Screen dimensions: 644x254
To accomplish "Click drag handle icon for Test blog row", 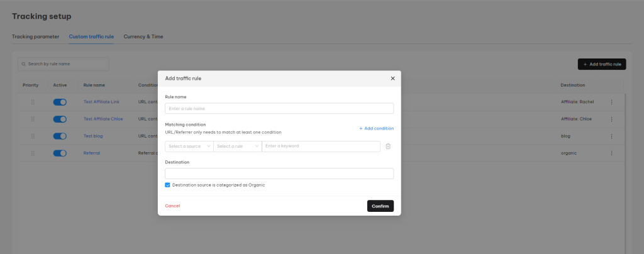I will (33, 136).
